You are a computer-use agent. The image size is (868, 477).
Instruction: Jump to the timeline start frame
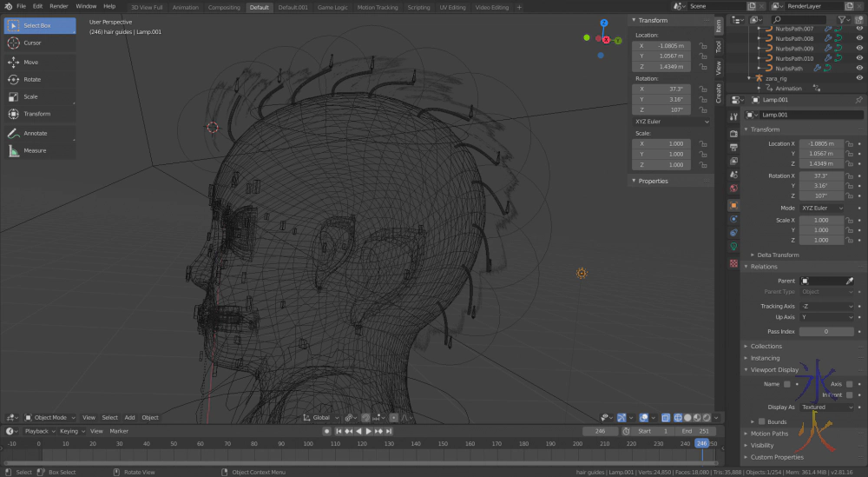click(339, 431)
